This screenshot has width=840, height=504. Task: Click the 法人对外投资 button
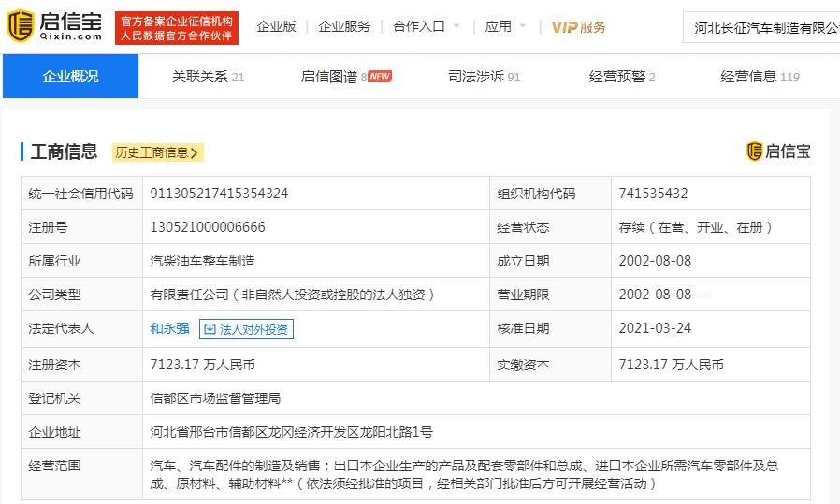[x=246, y=329]
